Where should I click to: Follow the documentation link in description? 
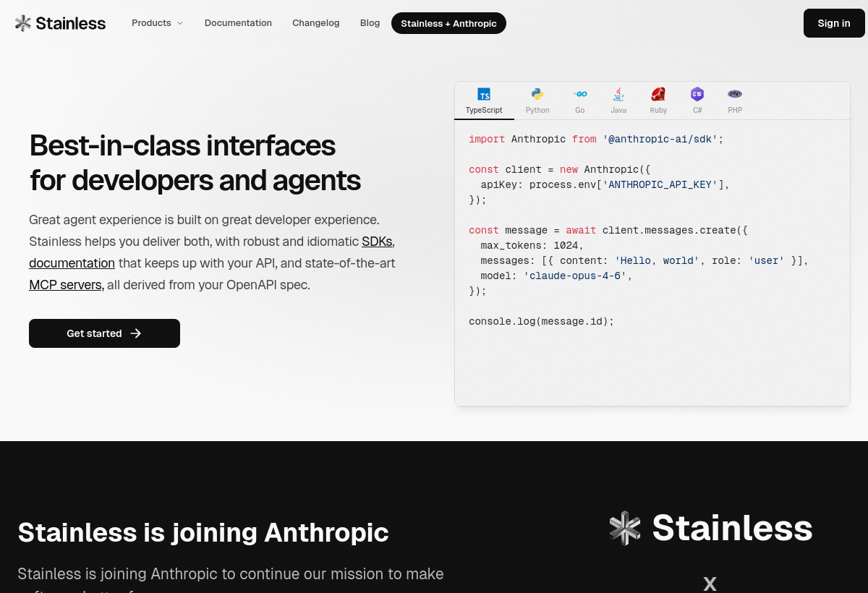pos(72,263)
